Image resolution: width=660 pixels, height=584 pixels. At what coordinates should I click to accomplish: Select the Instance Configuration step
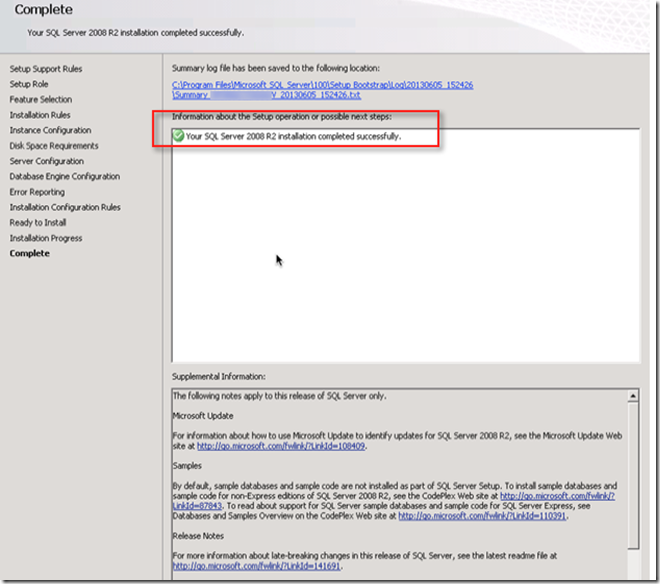tap(50, 130)
